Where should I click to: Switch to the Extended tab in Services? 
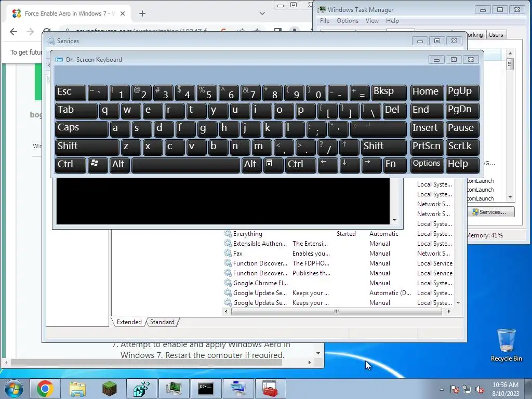[129, 322]
